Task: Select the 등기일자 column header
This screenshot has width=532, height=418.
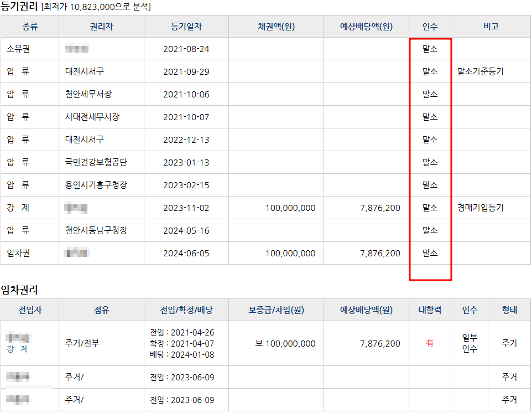Action: click(186, 27)
